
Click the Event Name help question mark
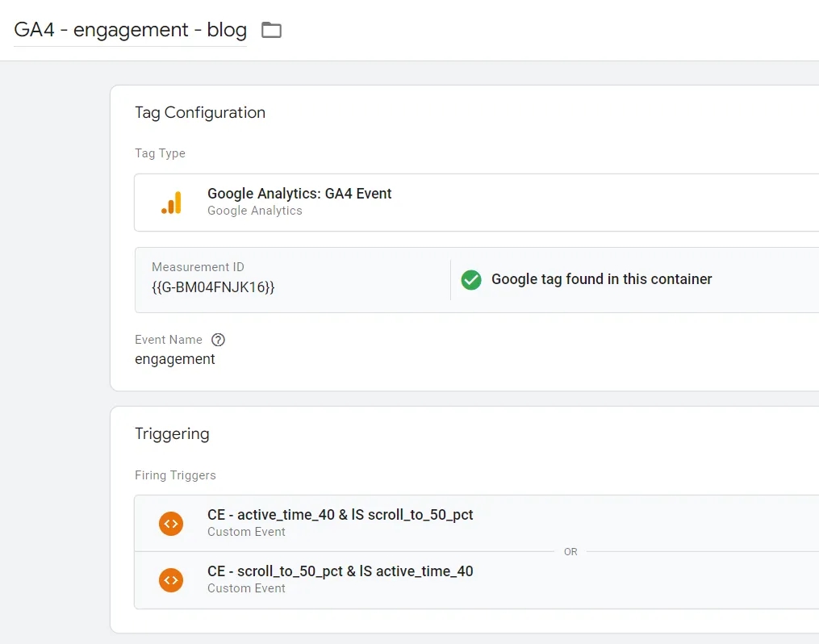pyautogui.click(x=218, y=340)
